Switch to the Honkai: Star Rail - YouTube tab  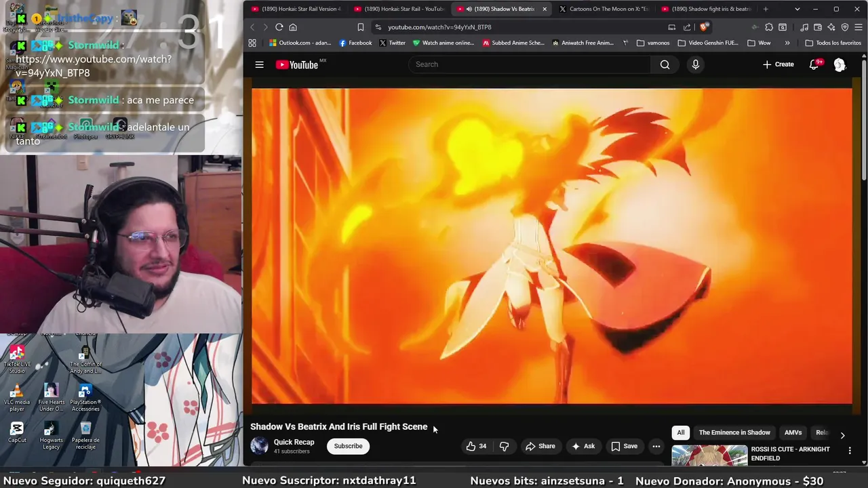click(399, 9)
